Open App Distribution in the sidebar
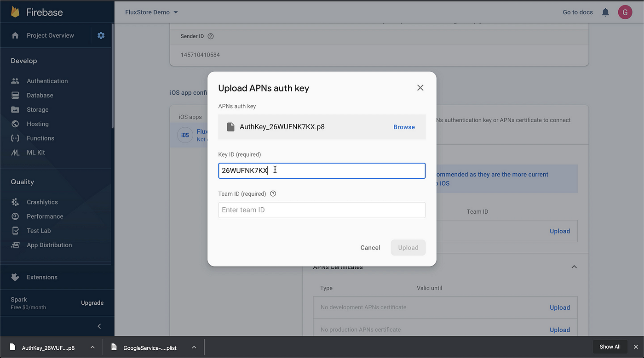Image resolution: width=644 pixels, height=358 pixels. click(49, 245)
